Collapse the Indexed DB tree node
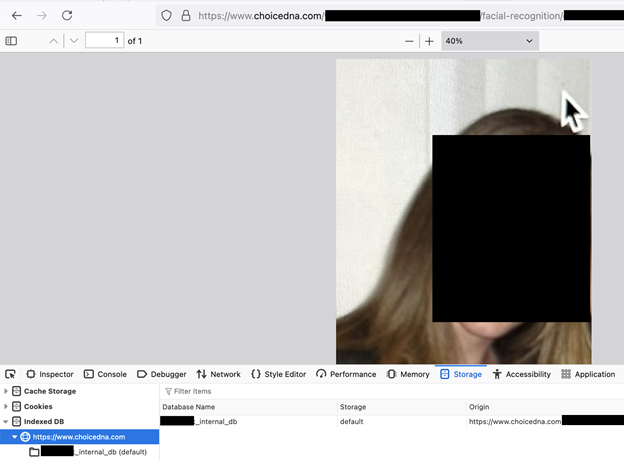The width and height of the screenshot is (624, 460). (6, 421)
